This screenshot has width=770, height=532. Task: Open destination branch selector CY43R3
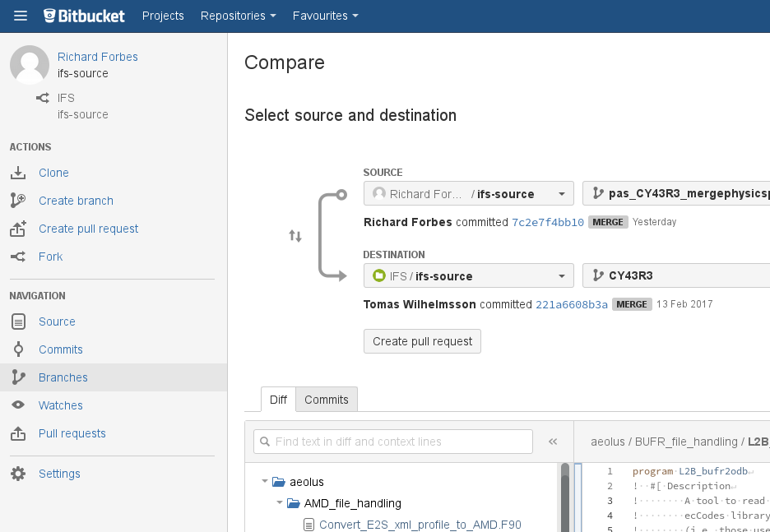676,275
